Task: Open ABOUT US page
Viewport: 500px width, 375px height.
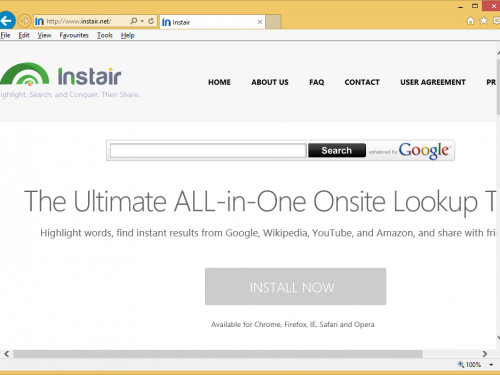Action: 270,82
